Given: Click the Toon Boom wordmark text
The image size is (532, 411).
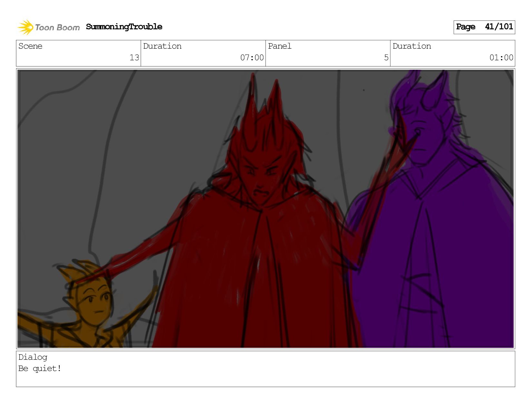Looking at the screenshot, I should click(x=57, y=28).
